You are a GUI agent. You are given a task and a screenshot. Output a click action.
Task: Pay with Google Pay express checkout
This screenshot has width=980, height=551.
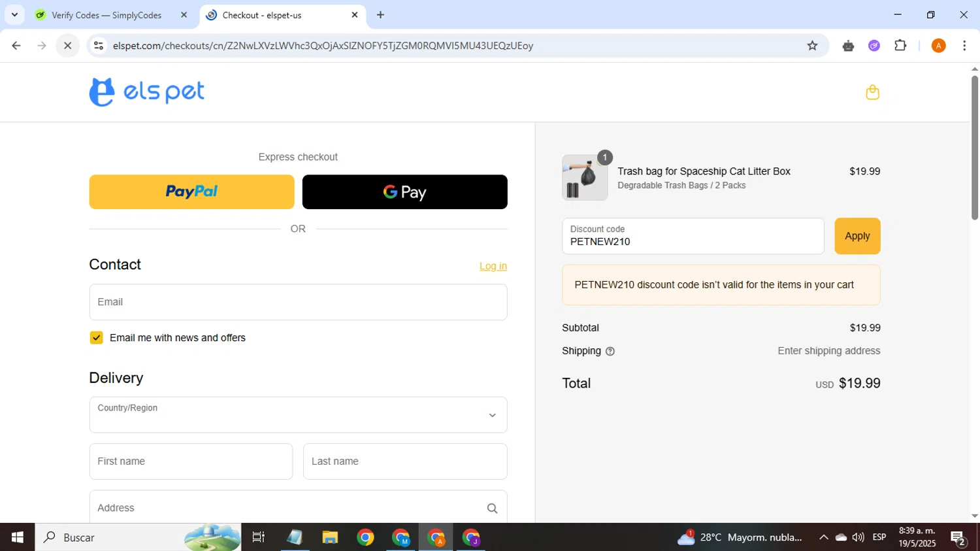404,192
